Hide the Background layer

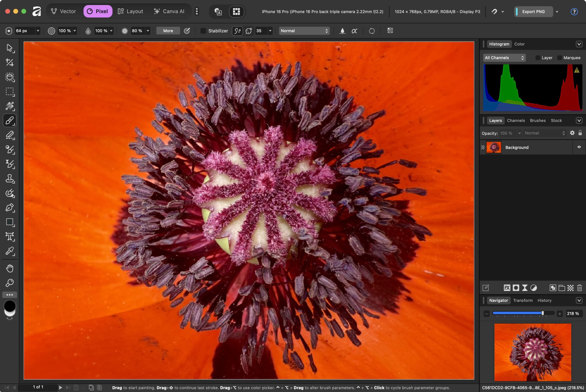579,147
